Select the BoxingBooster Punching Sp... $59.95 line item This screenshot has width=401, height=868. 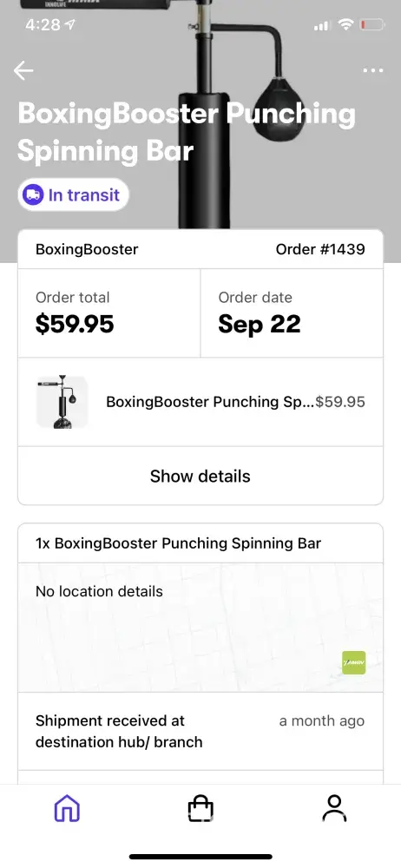(x=200, y=402)
